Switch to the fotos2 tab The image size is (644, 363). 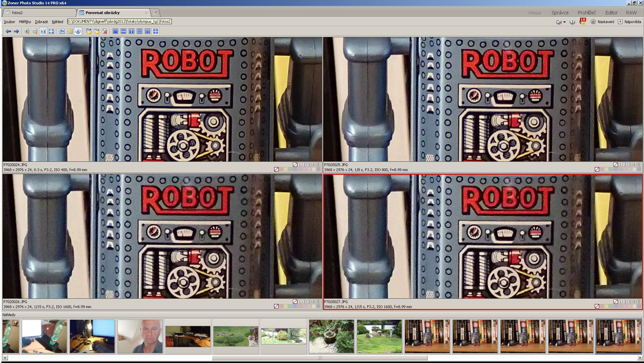point(17,13)
